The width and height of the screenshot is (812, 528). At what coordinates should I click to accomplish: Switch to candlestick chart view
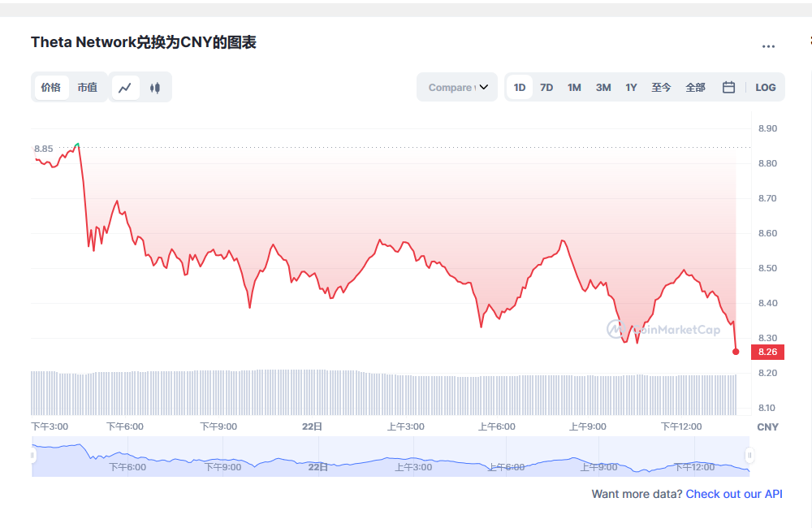tap(155, 88)
